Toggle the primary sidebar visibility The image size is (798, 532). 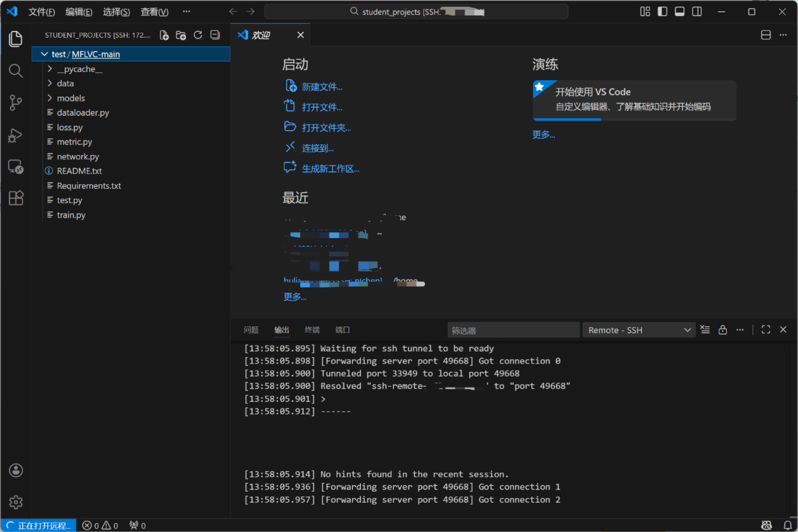[662, 12]
